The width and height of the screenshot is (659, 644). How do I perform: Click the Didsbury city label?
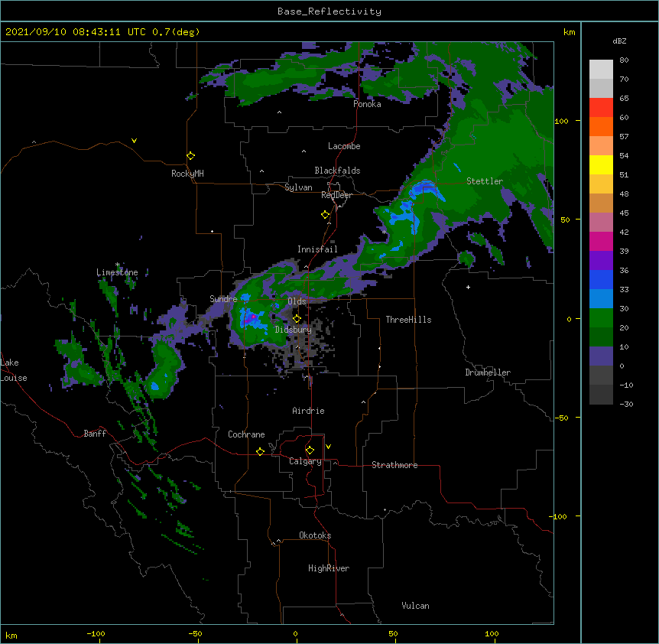(294, 330)
